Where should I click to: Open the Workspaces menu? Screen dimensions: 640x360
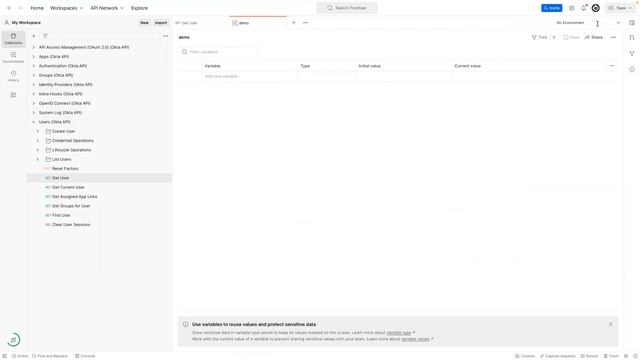pyautogui.click(x=66, y=8)
